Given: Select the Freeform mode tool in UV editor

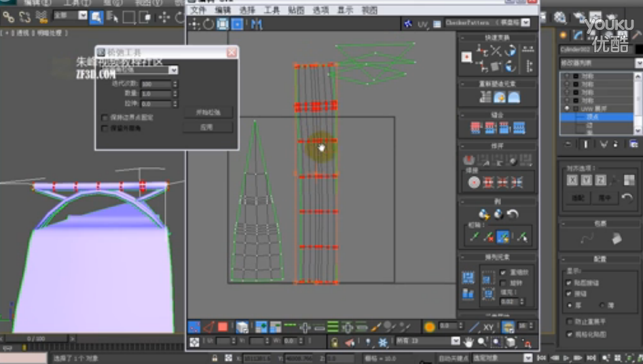Looking at the screenshot, I should point(237,24).
